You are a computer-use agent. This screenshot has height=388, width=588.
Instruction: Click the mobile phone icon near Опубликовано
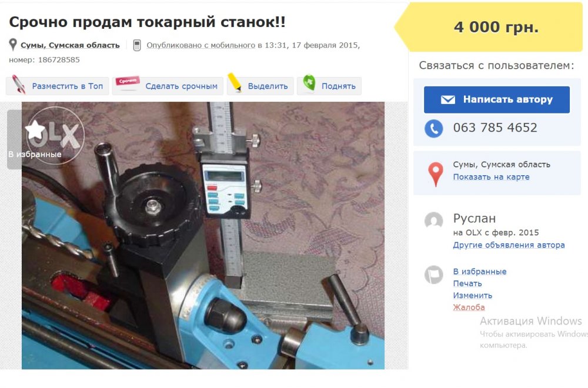pos(137,45)
